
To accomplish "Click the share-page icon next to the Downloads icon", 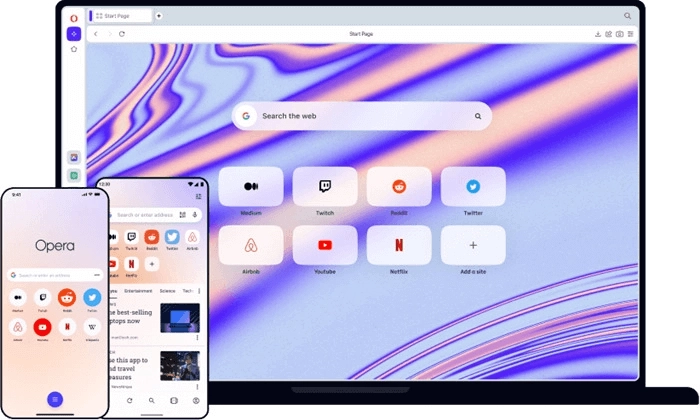I will tap(608, 34).
